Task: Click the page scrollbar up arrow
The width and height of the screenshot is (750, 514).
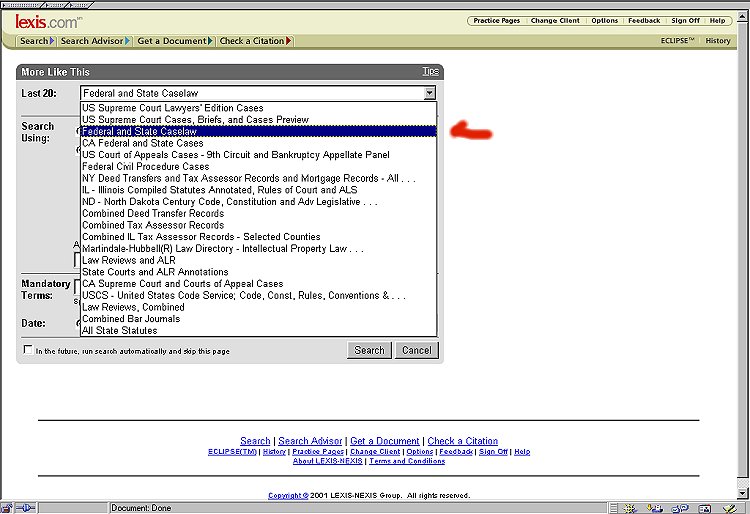Action: (x=742, y=15)
